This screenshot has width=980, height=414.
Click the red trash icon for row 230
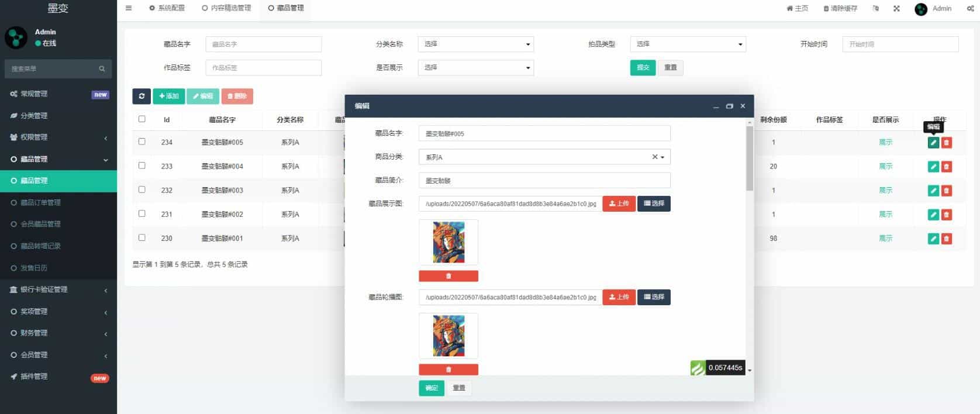[947, 239]
